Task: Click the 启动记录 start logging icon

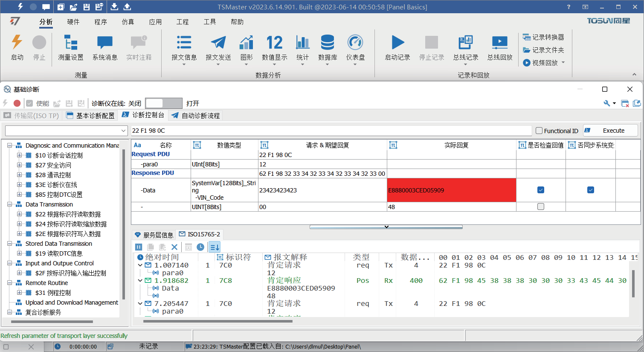Action: pos(397,43)
